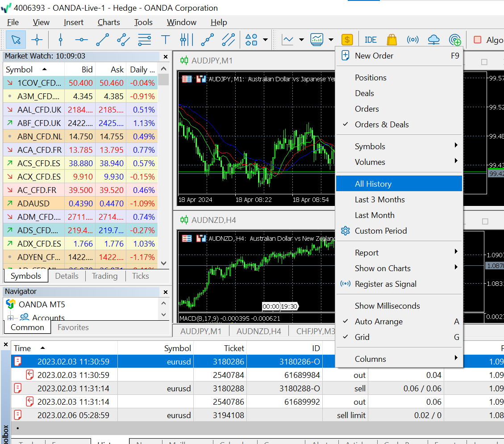This screenshot has width=504, height=444.
Task: Select the crosshair tool in toolbar
Action: tap(37, 40)
